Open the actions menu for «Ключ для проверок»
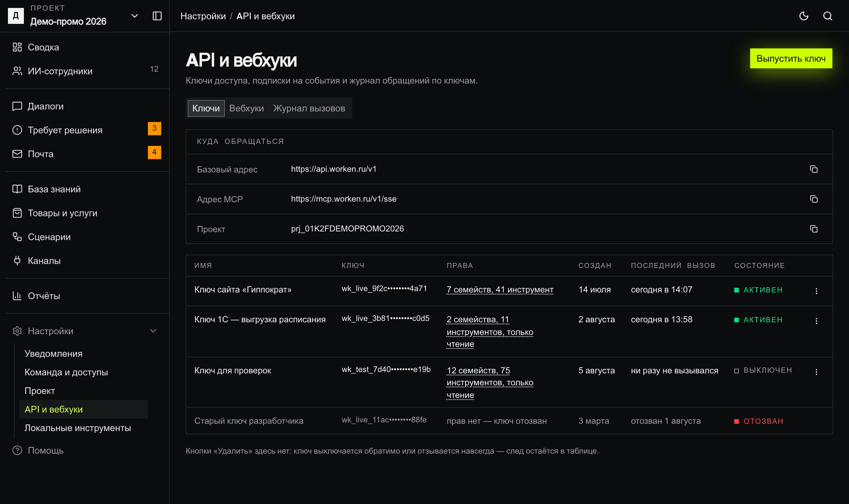This screenshot has width=849, height=504. (x=816, y=372)
